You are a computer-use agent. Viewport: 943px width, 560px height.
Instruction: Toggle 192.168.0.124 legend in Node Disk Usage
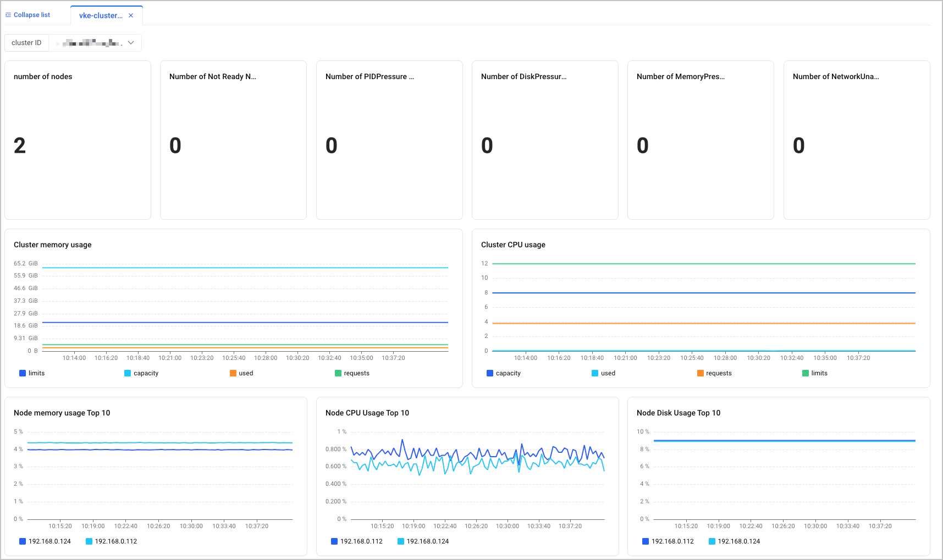click(x=735, y=541)
